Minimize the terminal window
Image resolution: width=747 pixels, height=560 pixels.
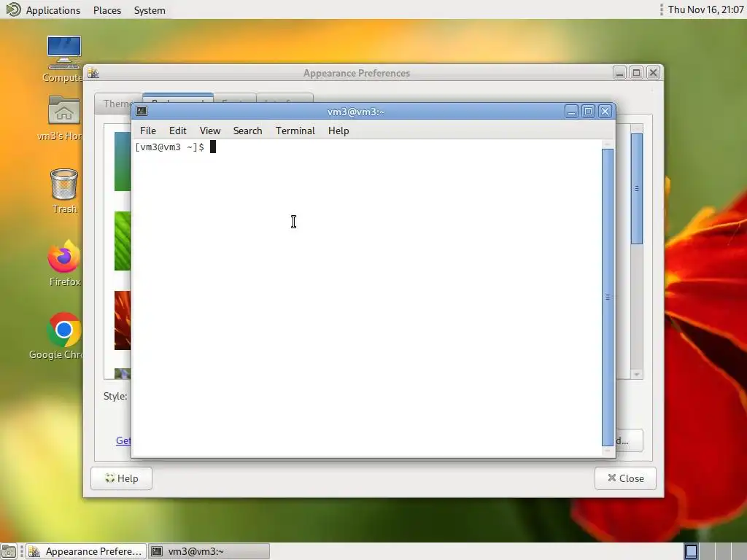572,112
